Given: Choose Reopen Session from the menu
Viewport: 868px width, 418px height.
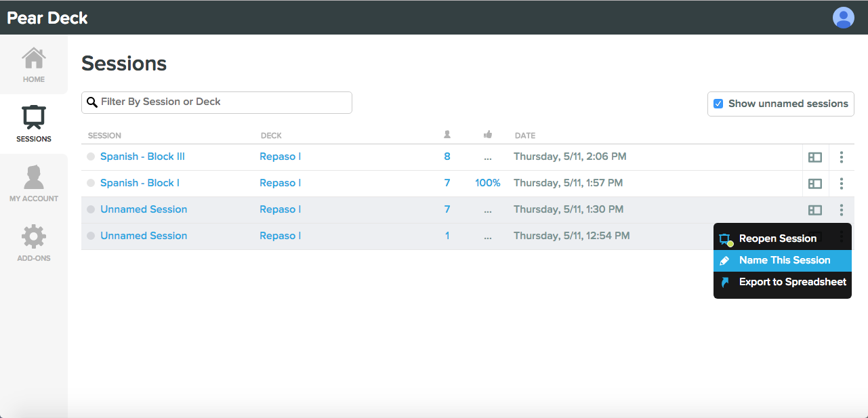Looking at the screenshot, I should point(783,238).
